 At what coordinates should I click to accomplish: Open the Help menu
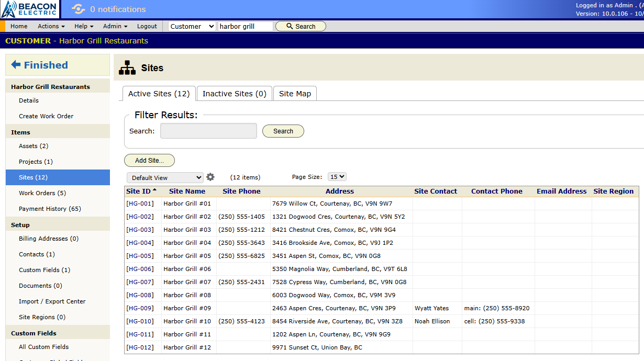point(84,26)
